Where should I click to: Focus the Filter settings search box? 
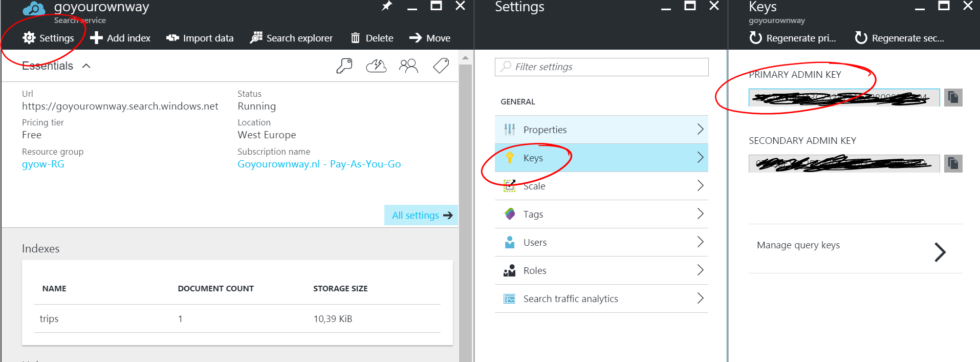(602, 67)
